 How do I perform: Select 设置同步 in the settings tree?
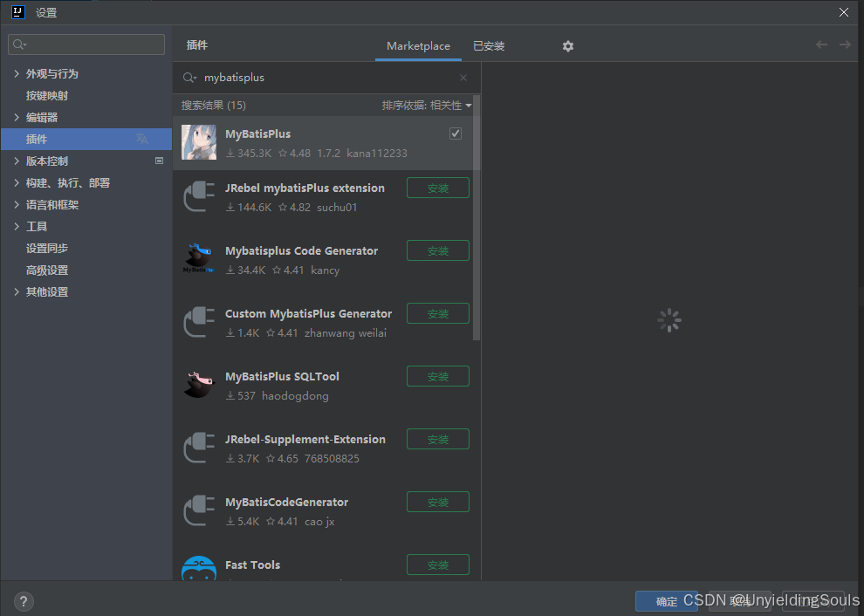[47, 248]
